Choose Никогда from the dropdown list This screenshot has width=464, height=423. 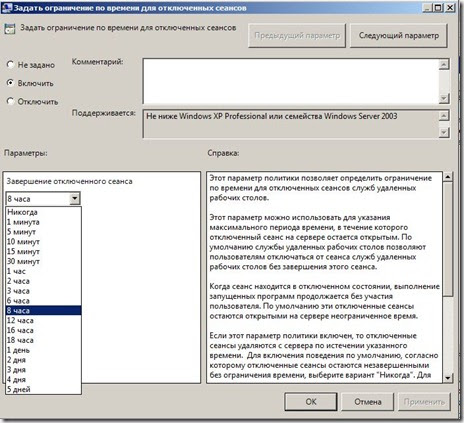pos(43,212)
